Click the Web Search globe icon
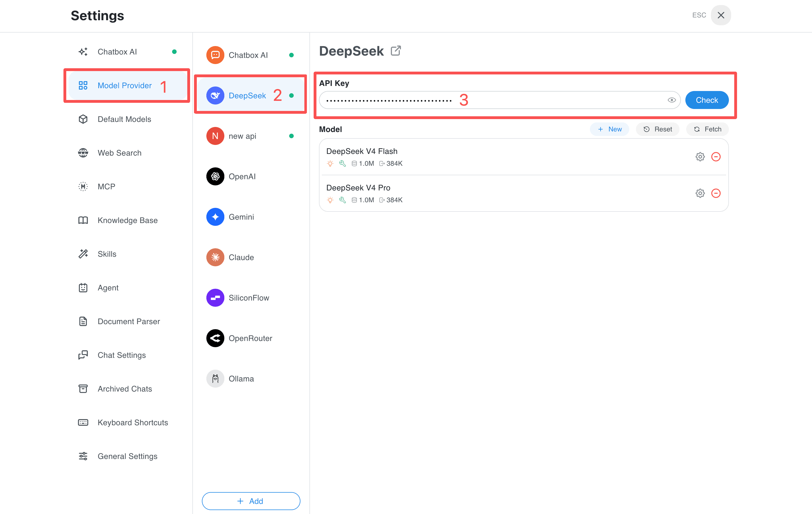 point(83,153)
